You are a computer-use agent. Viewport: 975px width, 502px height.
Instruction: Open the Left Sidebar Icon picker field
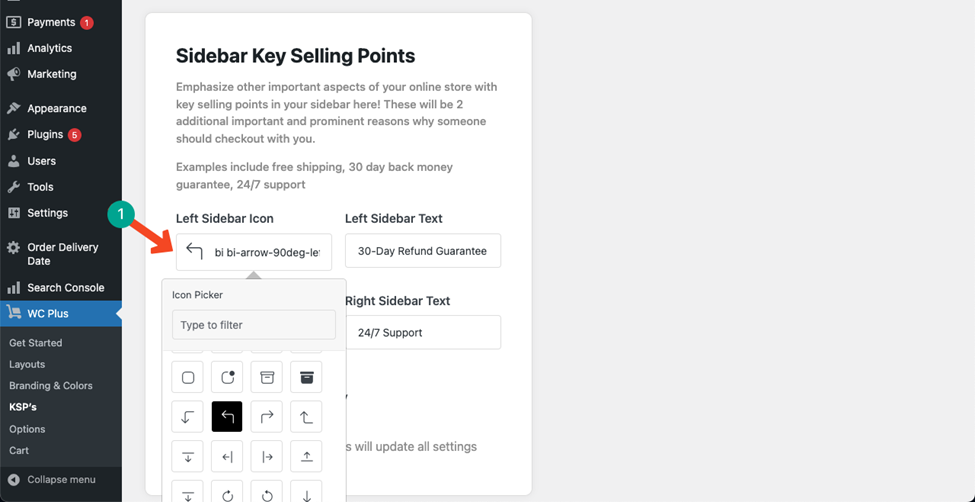254,252
